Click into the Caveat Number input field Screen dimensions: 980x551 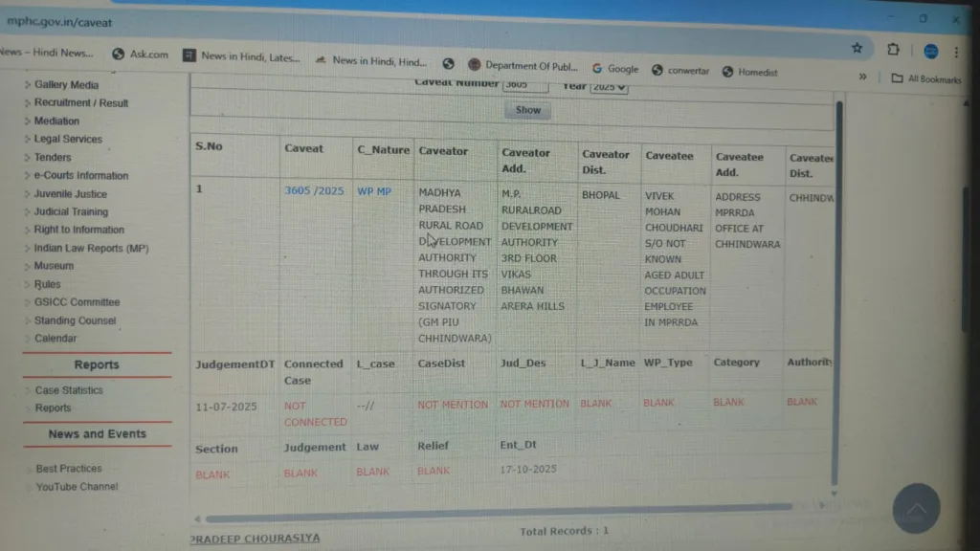525,85
